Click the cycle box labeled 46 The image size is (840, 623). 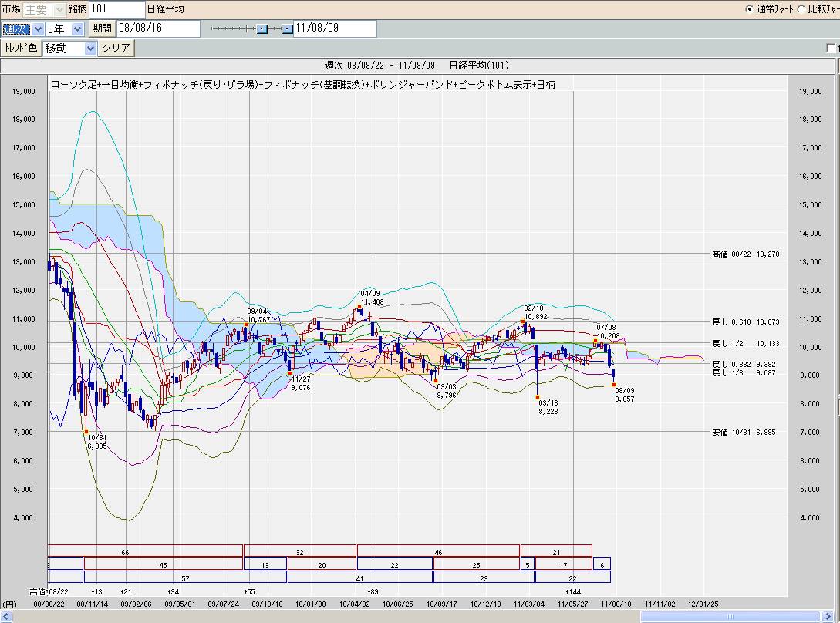[x=438, y=552]
